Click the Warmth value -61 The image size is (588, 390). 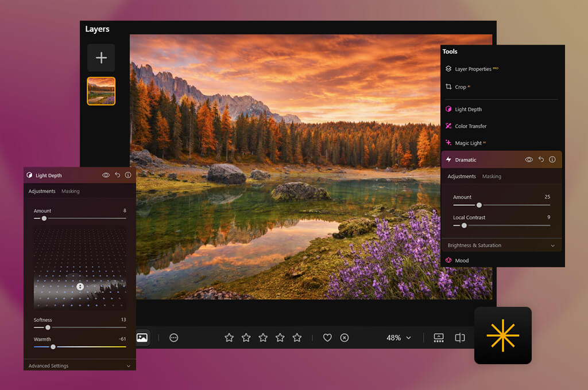(123, 339)
